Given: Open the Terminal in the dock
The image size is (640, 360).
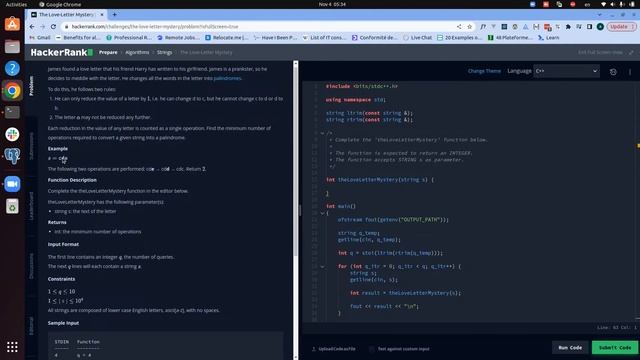Looking at the screenshot, I should [x=12, y=112].
